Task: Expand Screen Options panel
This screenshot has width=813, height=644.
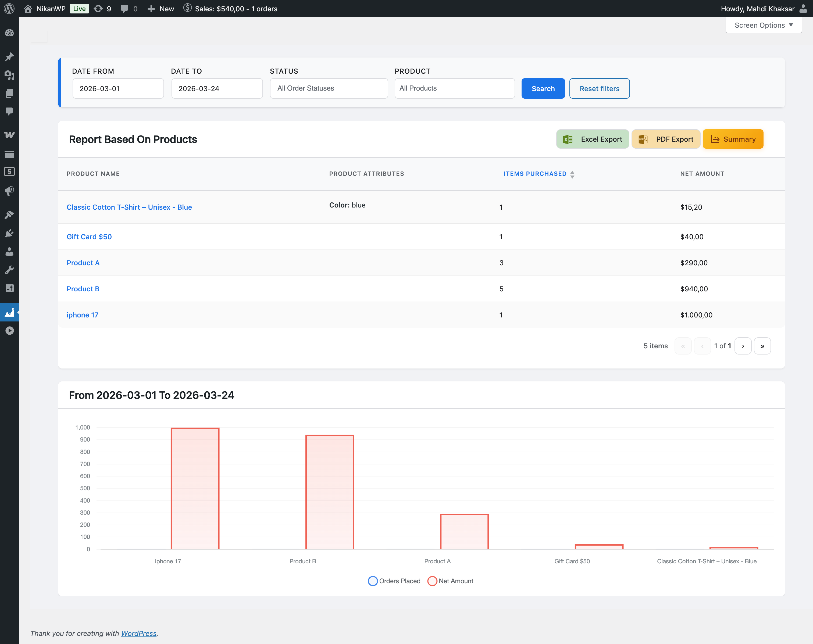Action: 763,25
